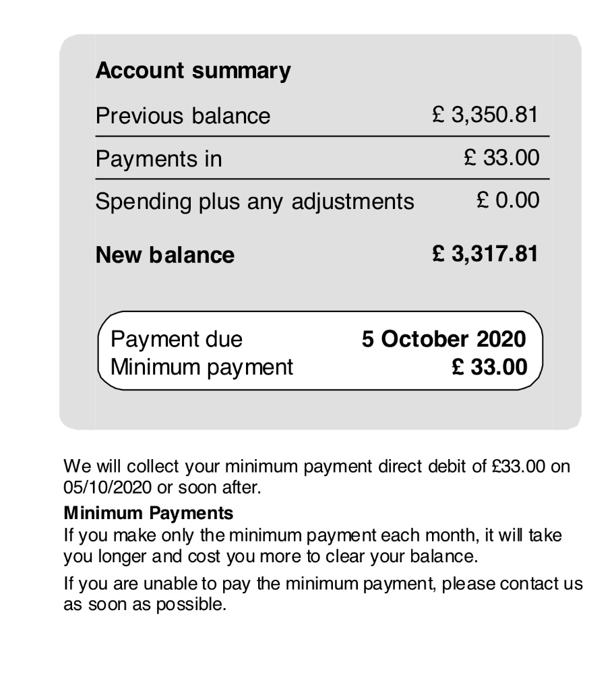Click the Minimum Payments bold subheading

(x=148, y=513)
